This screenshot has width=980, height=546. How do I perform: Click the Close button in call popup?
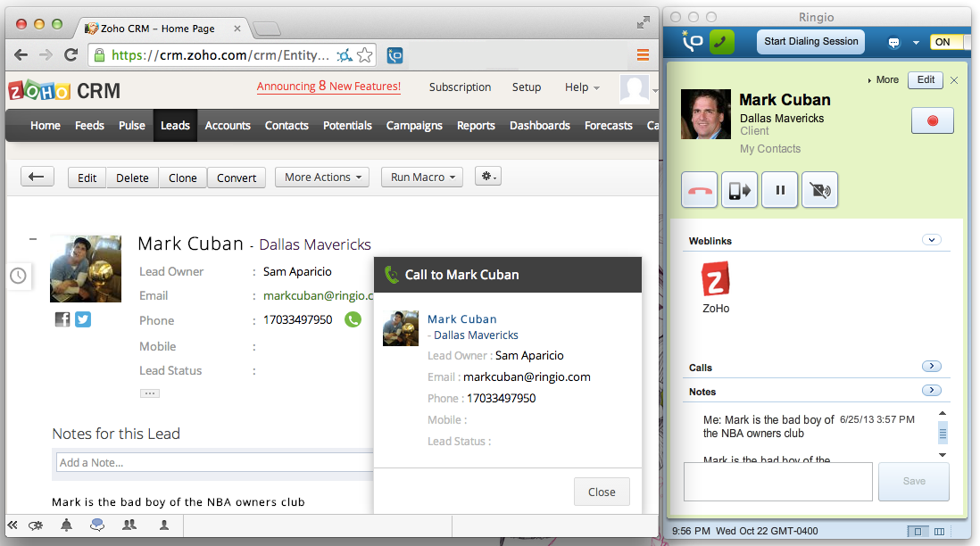602,492
